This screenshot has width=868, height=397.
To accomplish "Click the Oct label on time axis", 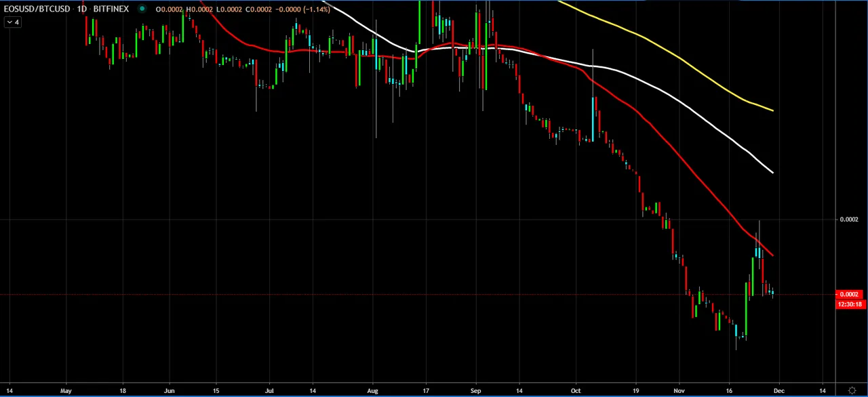I will [x=576, y=391].
